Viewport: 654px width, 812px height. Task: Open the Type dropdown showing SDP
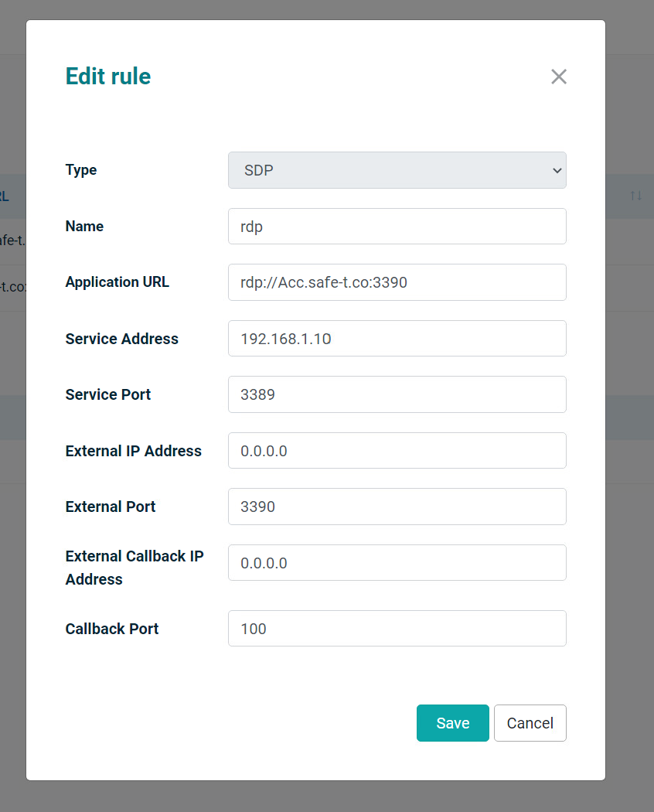[x=397, y=170]
